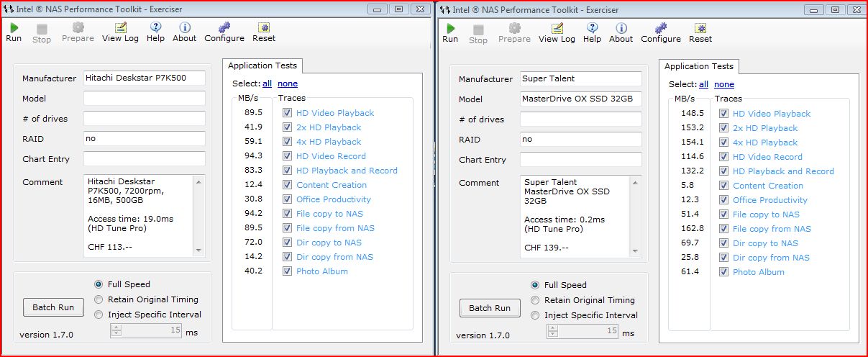Image resolution: width=868 pixels, height=357 pixels.
Task: Toggle Dir copy to NAS in left window
Action: (287, 243)
